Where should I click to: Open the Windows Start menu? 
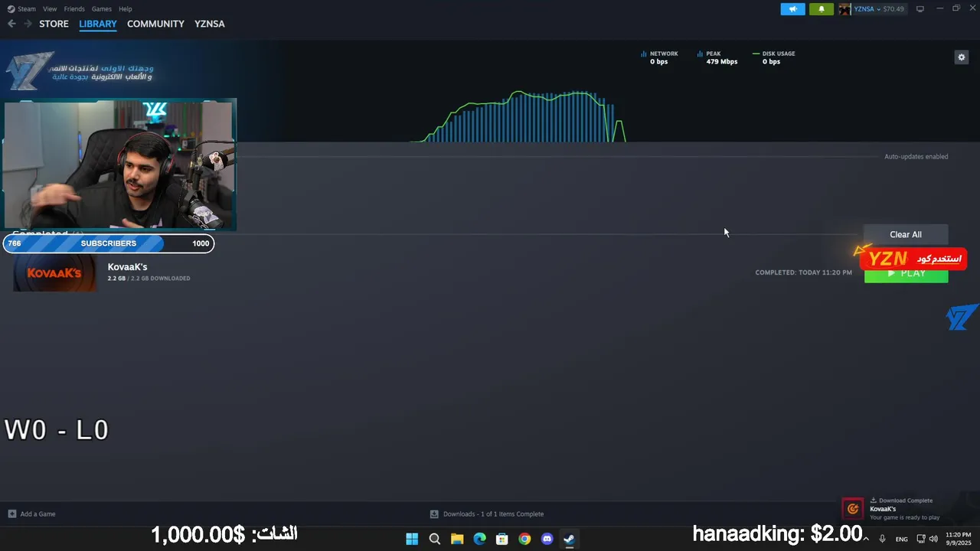coord(412,539)
